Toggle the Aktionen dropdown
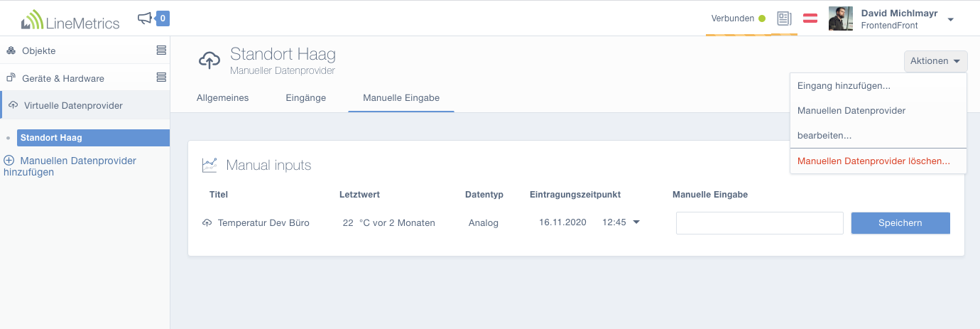 (x=935, y=61)
